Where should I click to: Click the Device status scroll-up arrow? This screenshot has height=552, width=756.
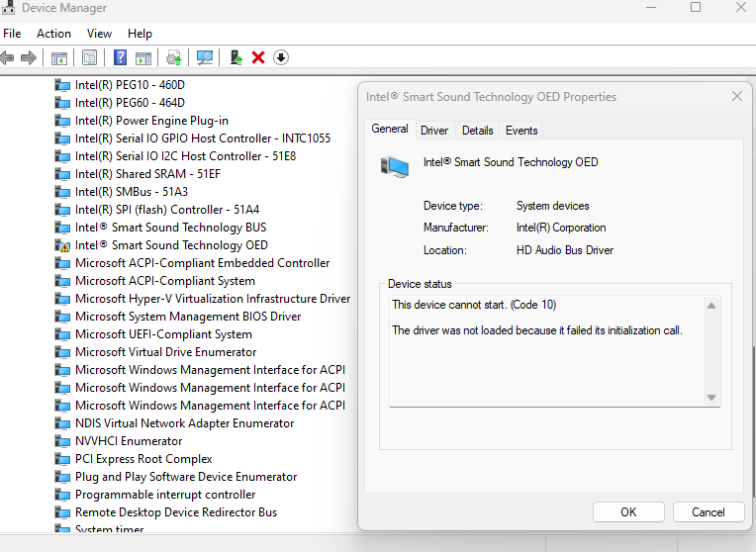pyautogui.click(x=711, y=306)
